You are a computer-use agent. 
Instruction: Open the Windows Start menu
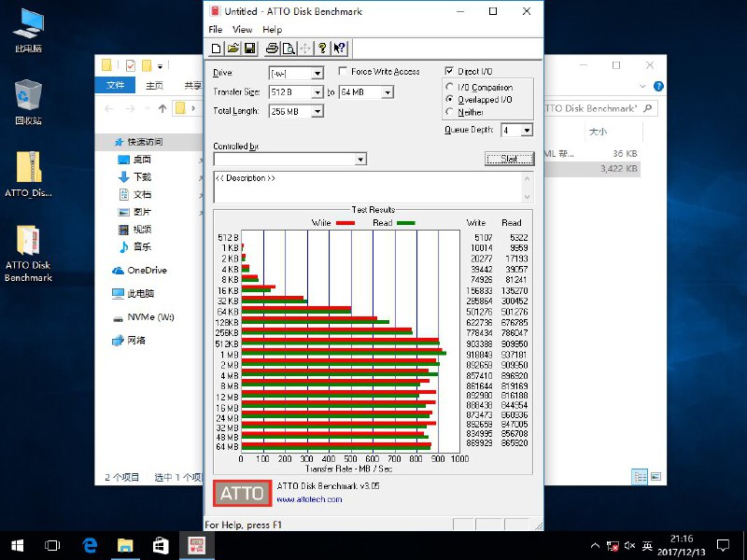coord(17,545)
